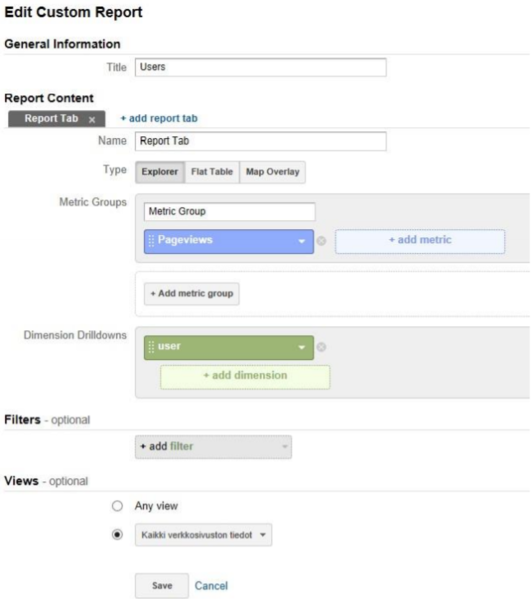The width and height of the screenshot is (532, 599).
Task: Click the Pageviews drag handle icon
Action: (x=151, y=241)
